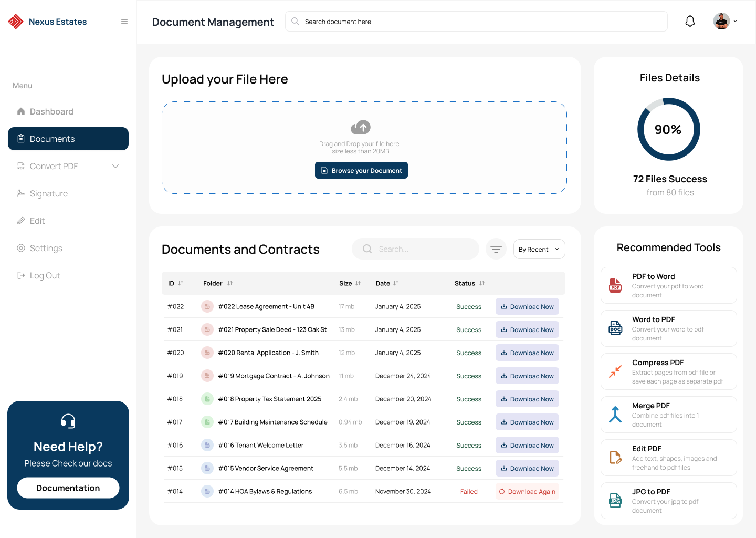Screen dimensions: 756x538
Task: Open Signature from the sidebar menu
Action: pos(48,194)
